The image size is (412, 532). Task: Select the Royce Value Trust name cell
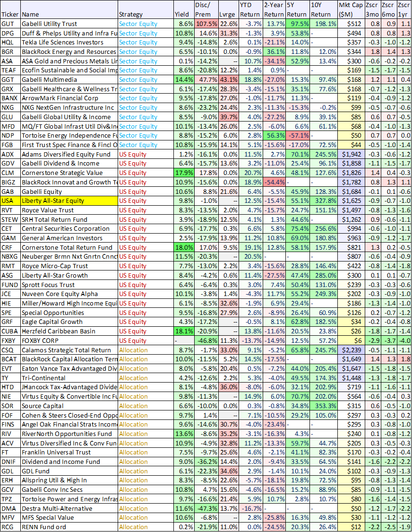point(69,210)
